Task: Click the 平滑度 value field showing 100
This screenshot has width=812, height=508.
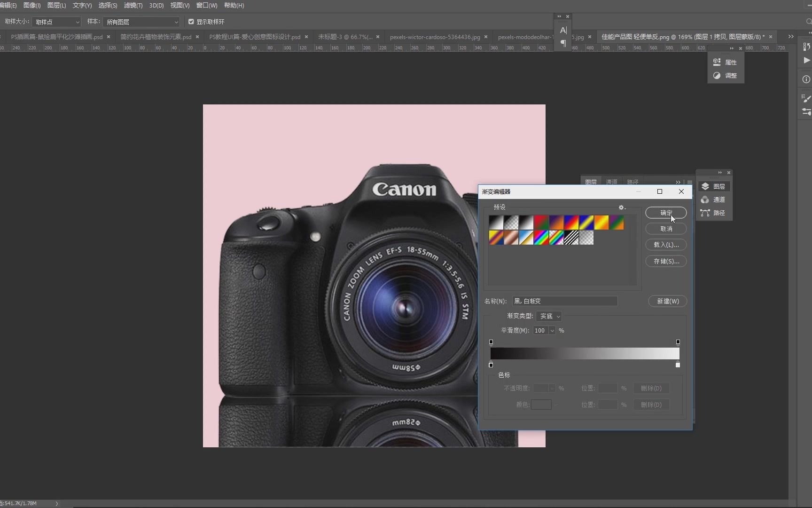Action: coord(541,331)
